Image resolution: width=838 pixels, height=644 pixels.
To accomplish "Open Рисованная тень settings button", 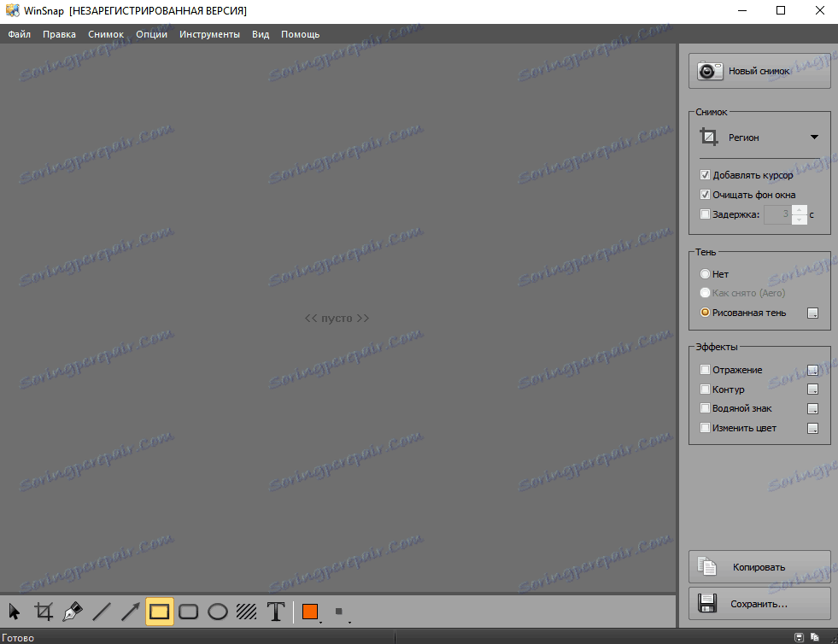I will 812,313.
